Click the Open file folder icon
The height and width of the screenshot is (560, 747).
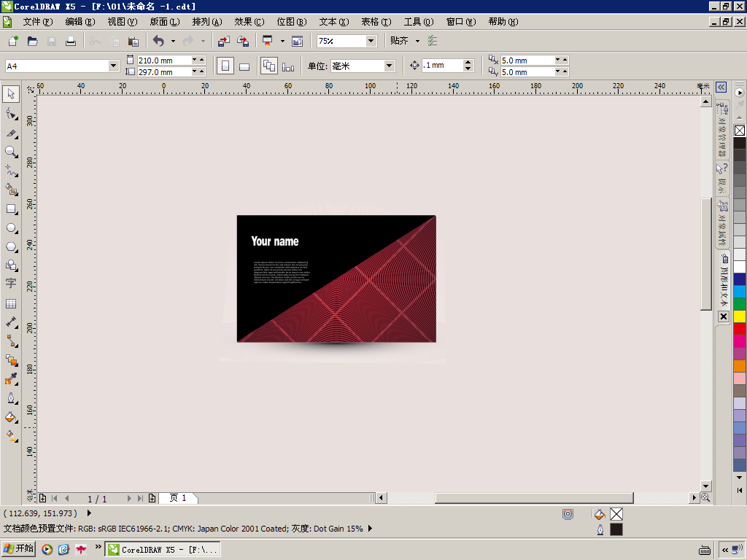click(x=32, y=41)
